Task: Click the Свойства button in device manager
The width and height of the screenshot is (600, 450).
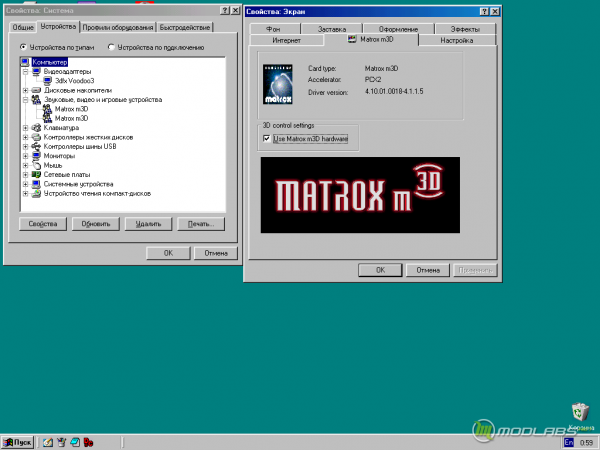Action: [x=43, y=224]
